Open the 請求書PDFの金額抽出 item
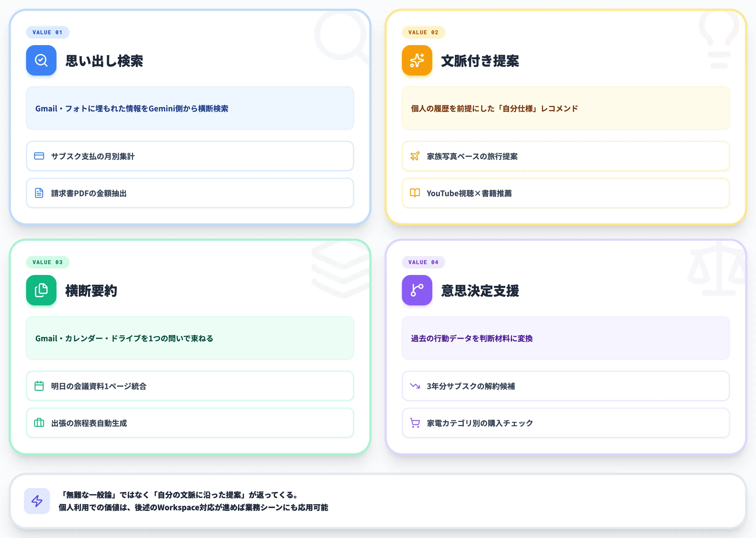 (x=190, y=193)
